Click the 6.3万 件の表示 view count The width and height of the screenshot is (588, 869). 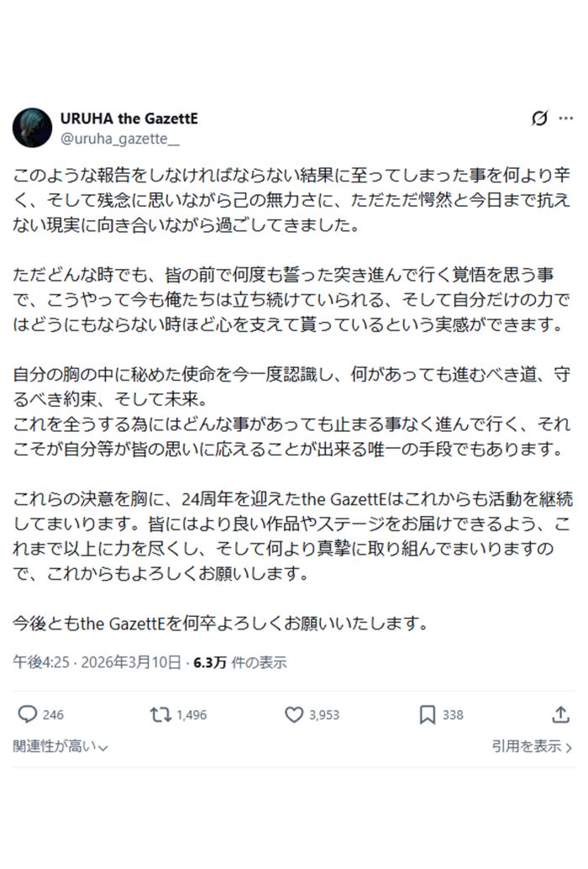point(239,662)
